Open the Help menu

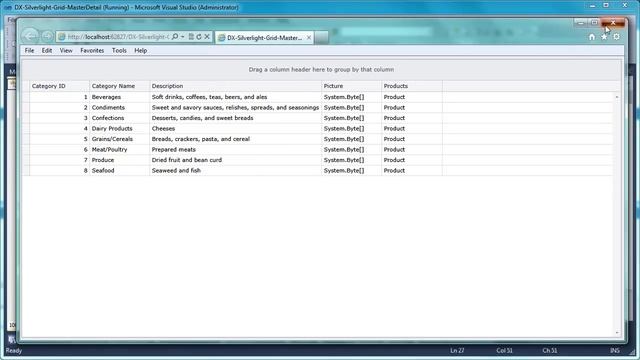tap(140, 51)
